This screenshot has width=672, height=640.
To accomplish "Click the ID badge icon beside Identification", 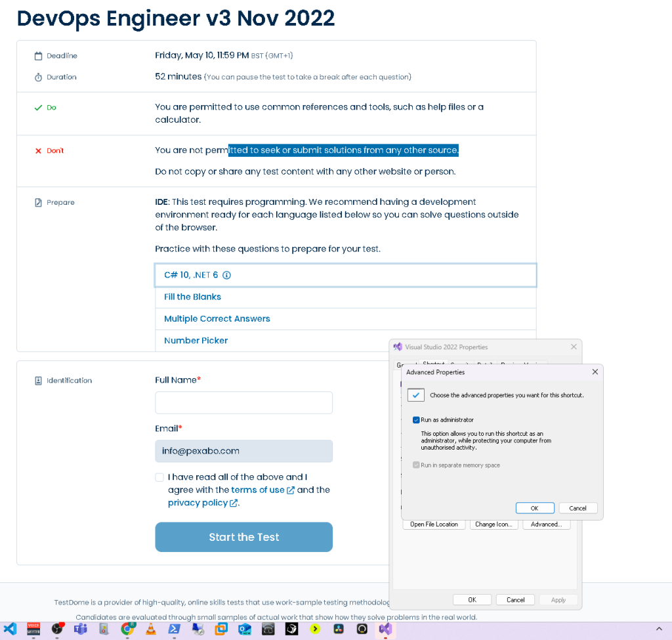I will pyautogui.click(x=39, y=381).
